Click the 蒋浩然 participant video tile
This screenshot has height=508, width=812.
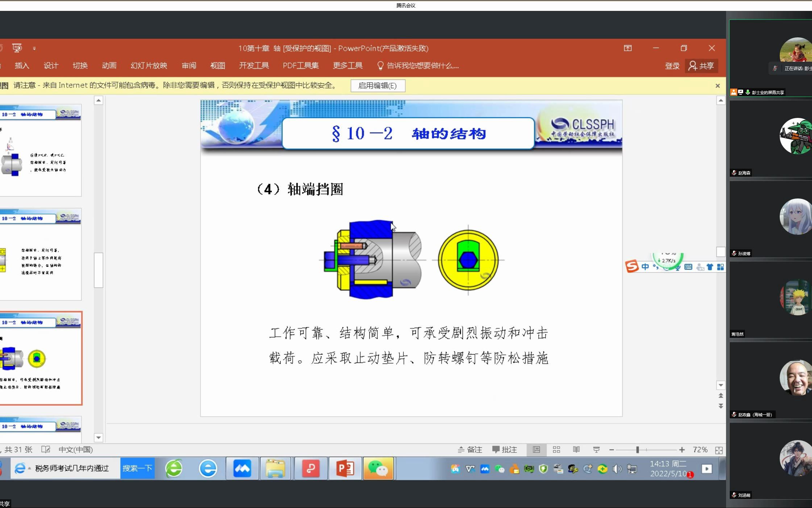[771, 300]
